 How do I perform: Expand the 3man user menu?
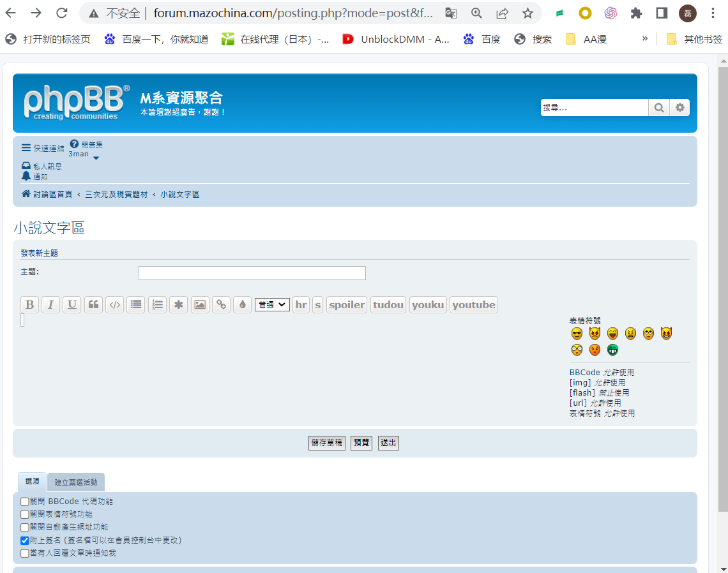coord(84,154)
